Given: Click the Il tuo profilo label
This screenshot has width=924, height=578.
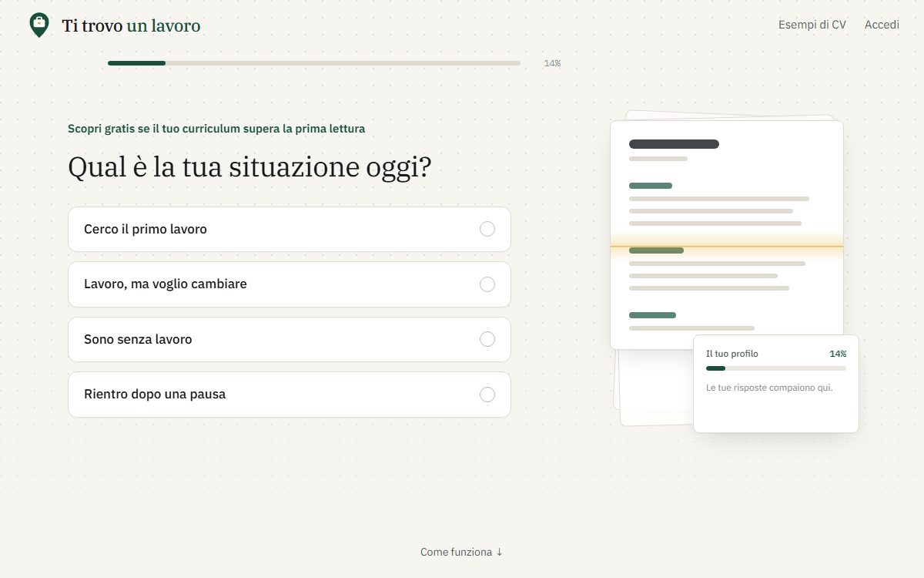Looking at the screenshot, I should (732, 354).
